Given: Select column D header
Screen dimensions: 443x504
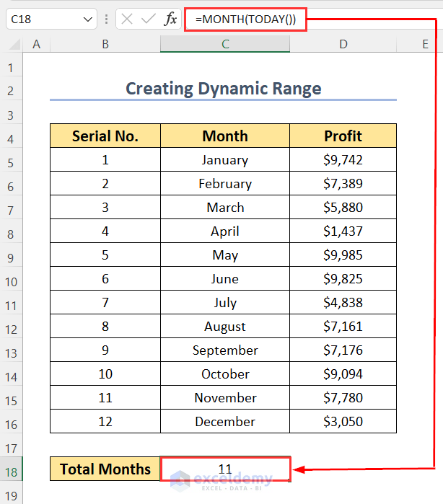Looking at the screenshot, I should point(343,45).
